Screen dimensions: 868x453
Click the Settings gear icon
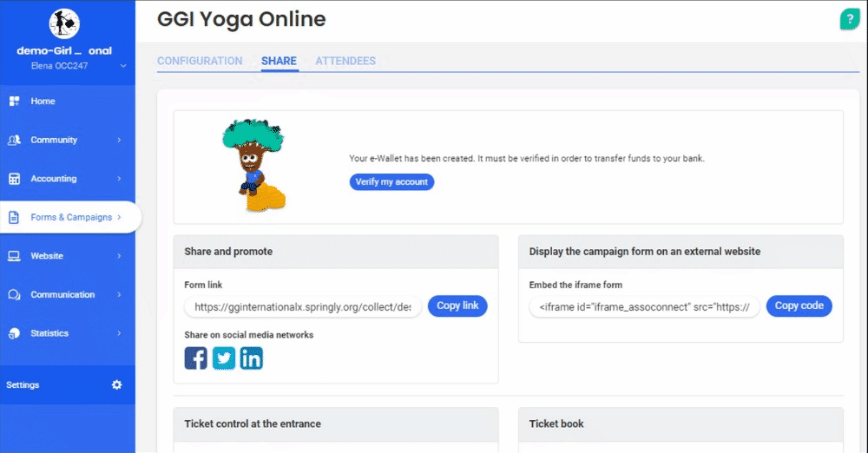(117, 384)
